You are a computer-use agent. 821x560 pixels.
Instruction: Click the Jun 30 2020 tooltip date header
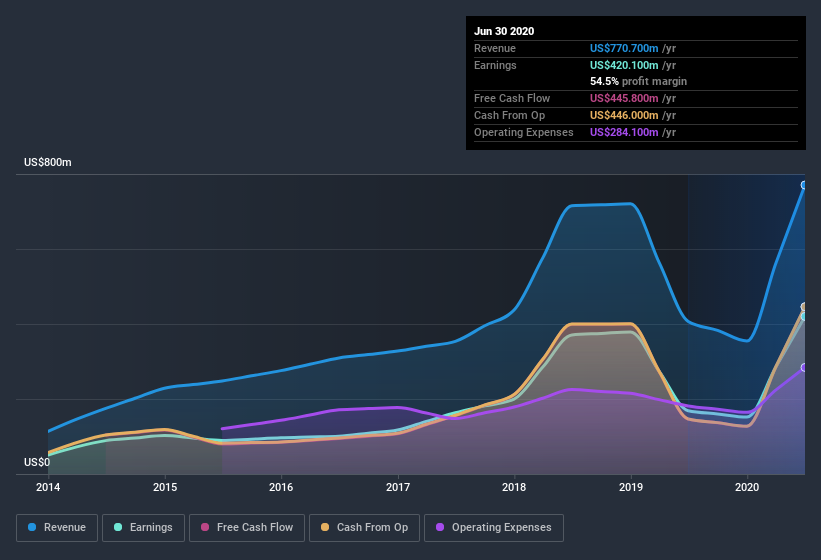[x=504, y=31]
